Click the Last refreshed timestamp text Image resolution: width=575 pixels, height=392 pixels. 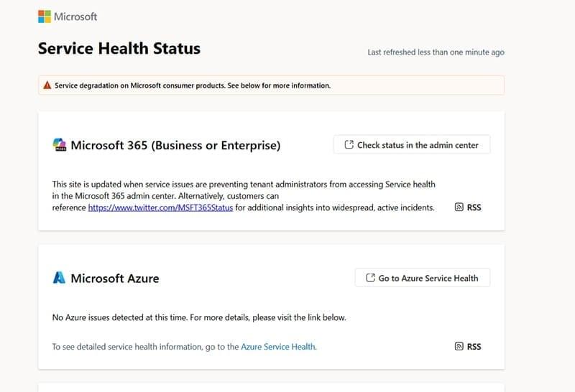click(436, 52)
